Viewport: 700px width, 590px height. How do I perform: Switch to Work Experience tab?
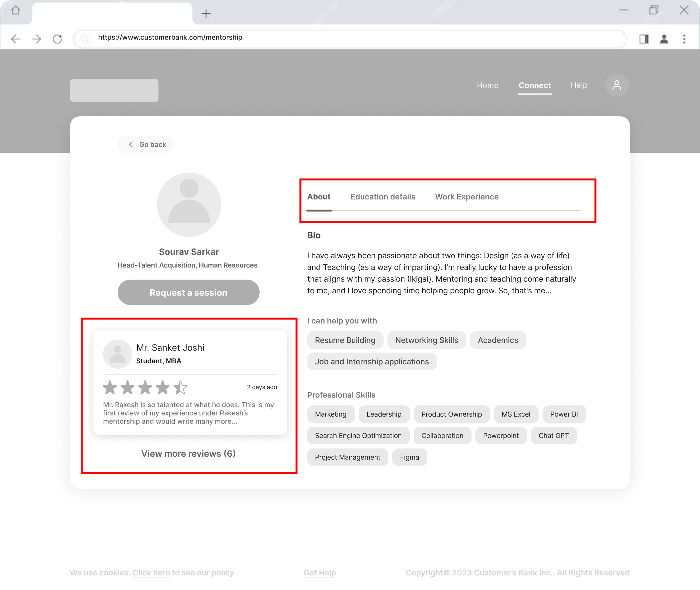(466, 197)
